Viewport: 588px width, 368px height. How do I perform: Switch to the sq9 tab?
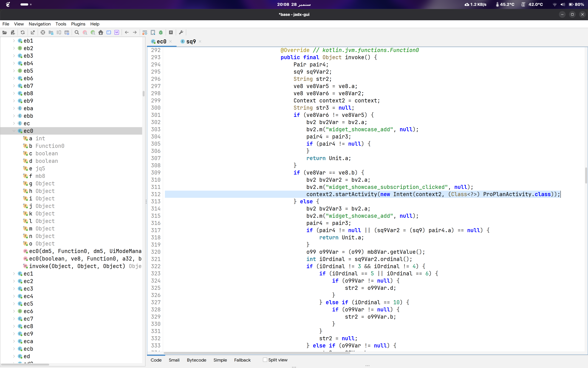coord(191,42)
